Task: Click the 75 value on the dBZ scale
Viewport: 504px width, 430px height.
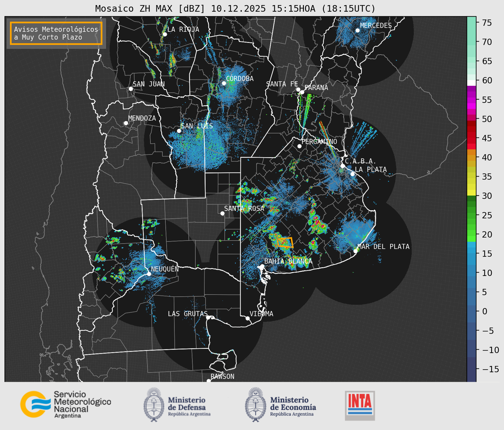Action: tap(486, 23)
